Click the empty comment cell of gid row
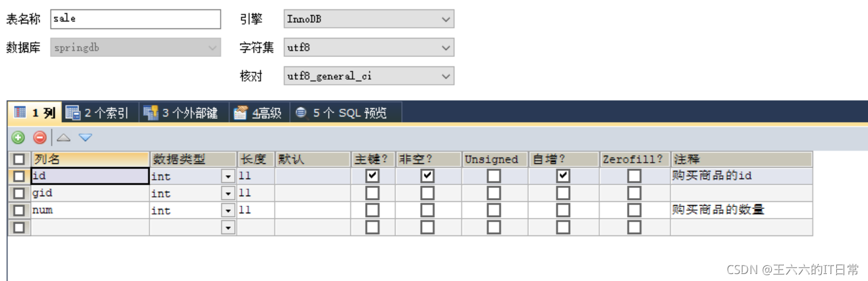Screen dimensions: 868x281 pyautogui.click(x=741, y=193)
